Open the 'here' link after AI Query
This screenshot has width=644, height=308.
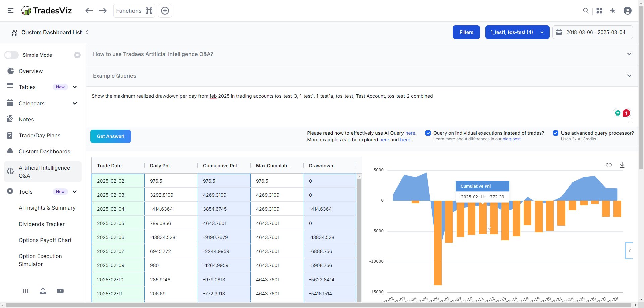[410, 133]
